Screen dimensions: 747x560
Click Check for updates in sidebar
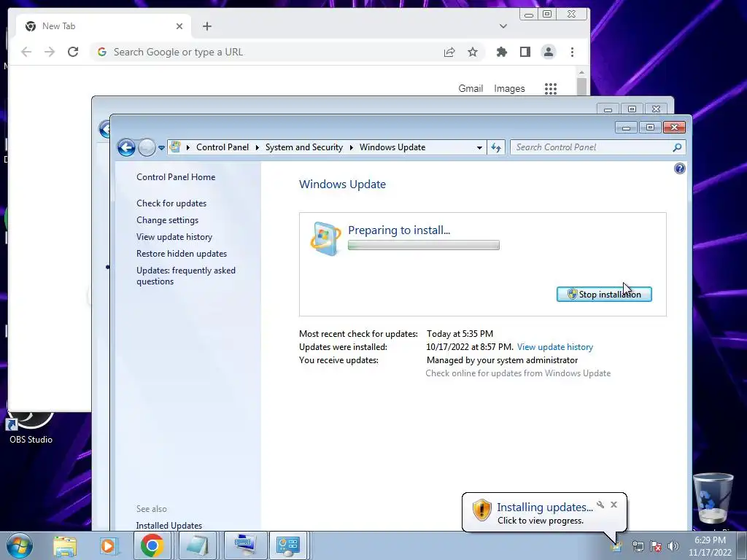click(x=171, y=203)
